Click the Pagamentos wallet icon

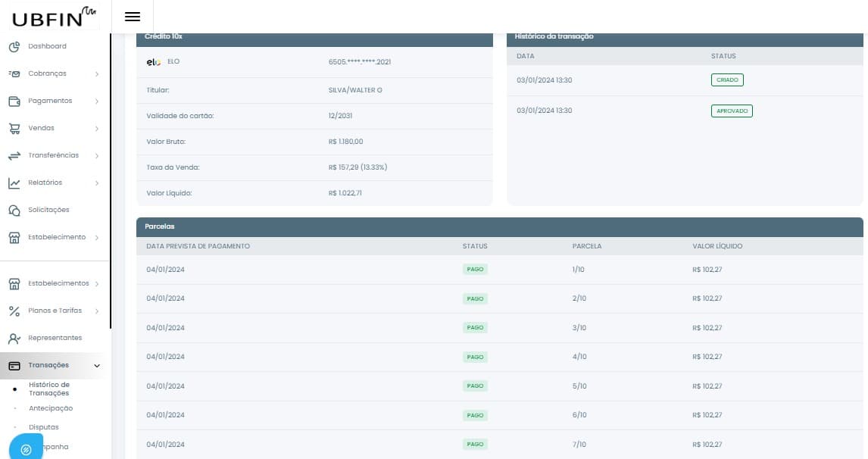pos(14,101)
